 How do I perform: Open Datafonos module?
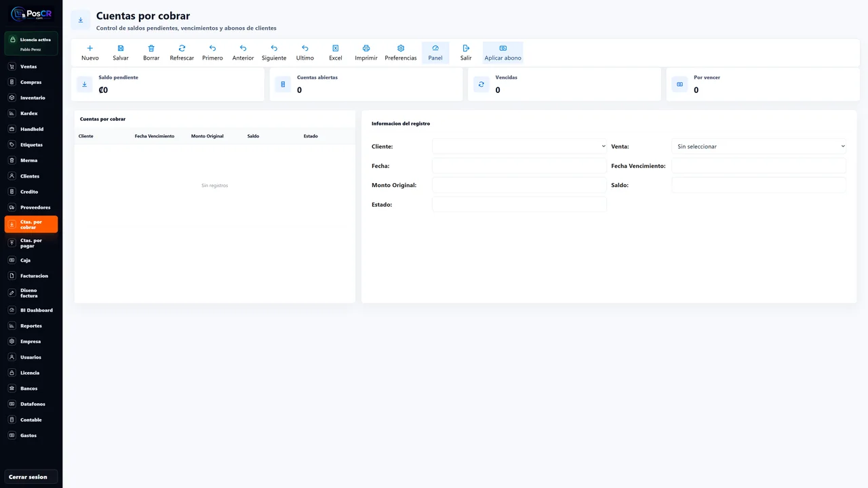coord(31,404)
